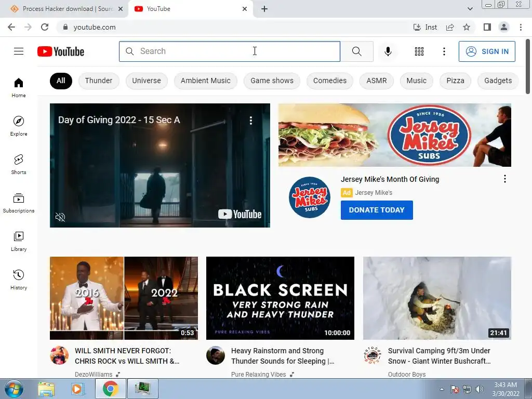Open YouTube settings three-dot menu
532x399 pixels.
pyautogui.click(x=444, y=51)
